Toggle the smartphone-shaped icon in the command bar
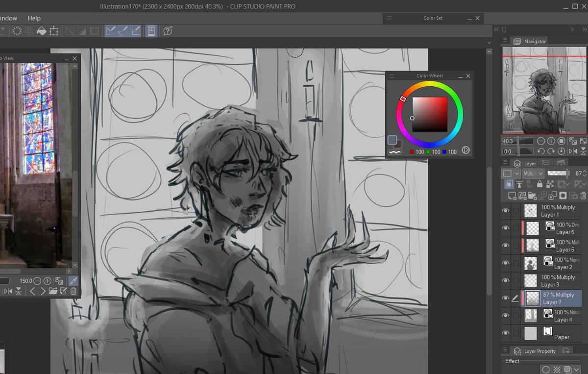The width and height of the screenshot is (588, 374). coord(151,31)
